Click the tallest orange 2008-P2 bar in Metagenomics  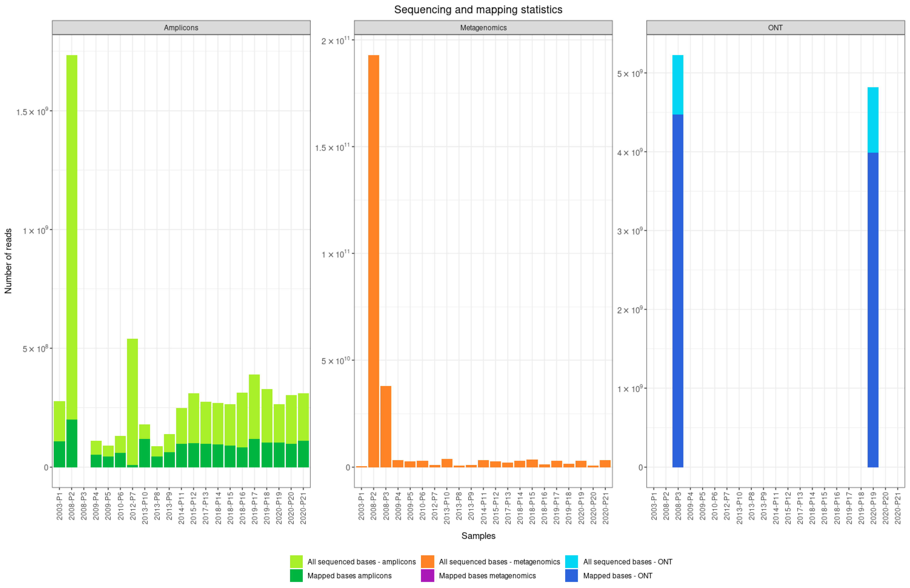(x=374, y=261)
